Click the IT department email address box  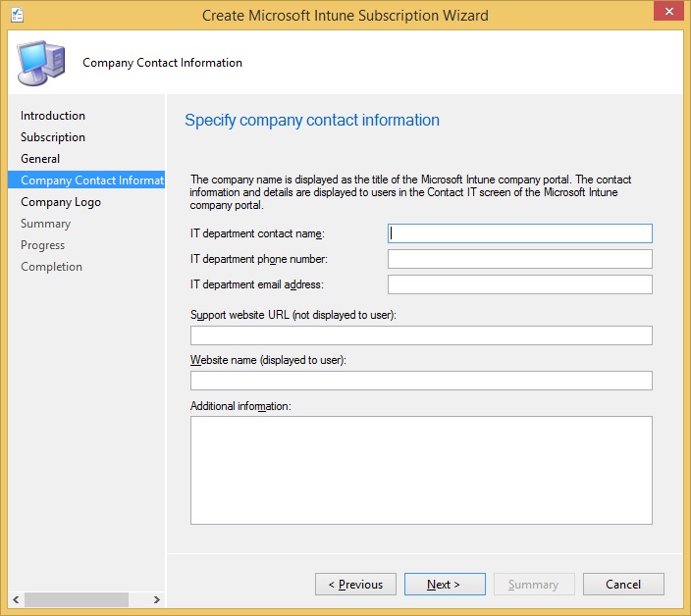click(x=519, y=284)
